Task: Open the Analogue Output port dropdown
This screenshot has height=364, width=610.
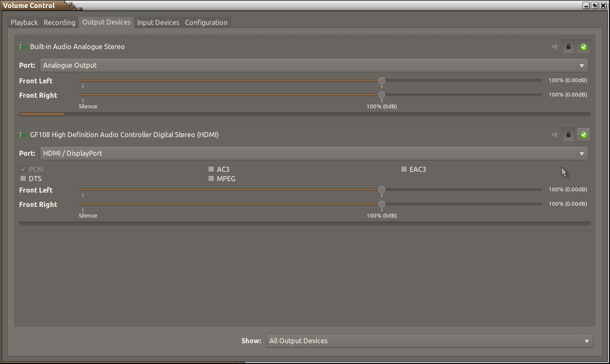Action: [x=313, y=65]
